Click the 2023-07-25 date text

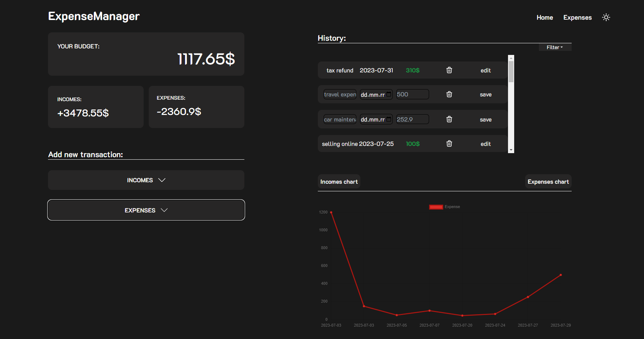click(x=376, y=144)
